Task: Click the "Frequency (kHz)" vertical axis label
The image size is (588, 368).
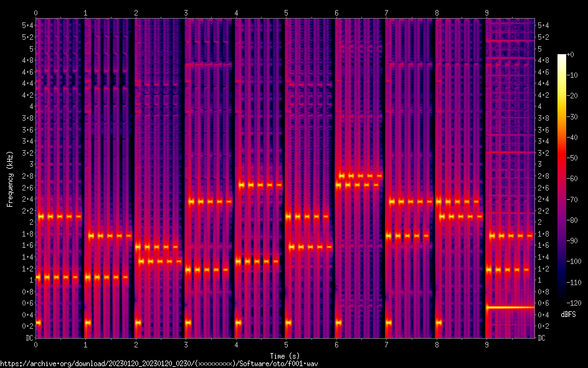Action: coord(11,178)
